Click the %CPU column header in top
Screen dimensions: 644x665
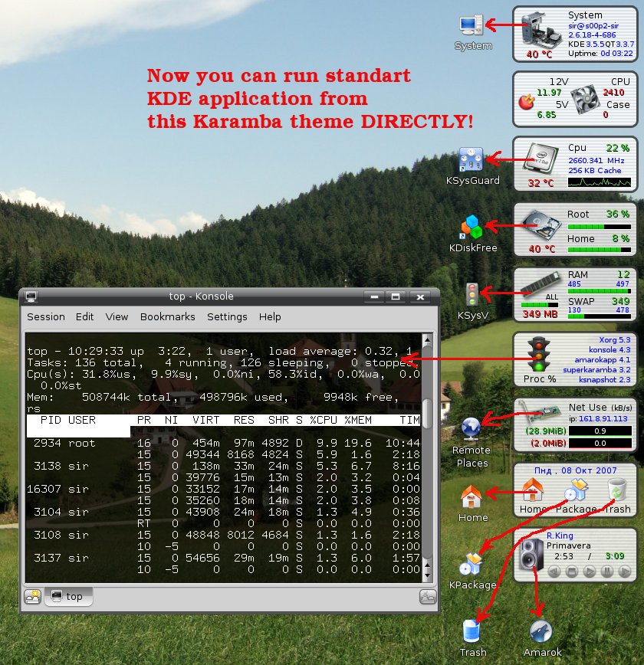323,421
